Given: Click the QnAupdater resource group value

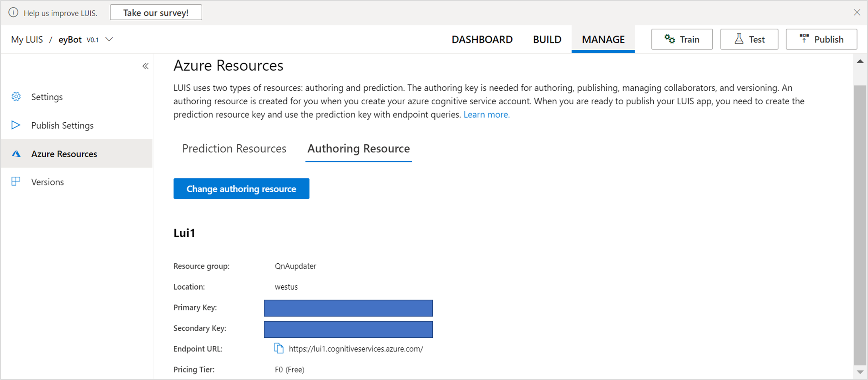Looking at the screenshot, I should 296,266.
